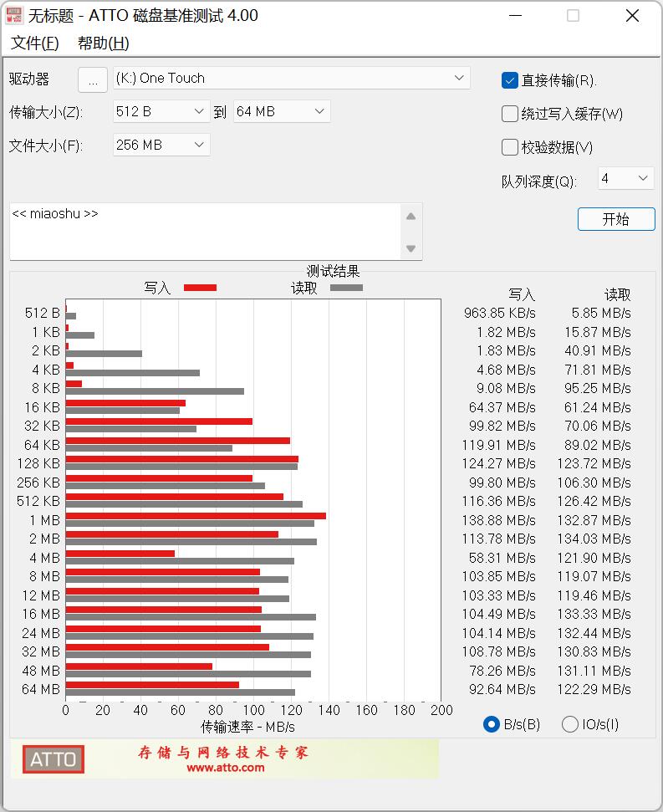Click the description box scroll down arrow
Viewport: 663px width, 812px height.
coord(411,248)
